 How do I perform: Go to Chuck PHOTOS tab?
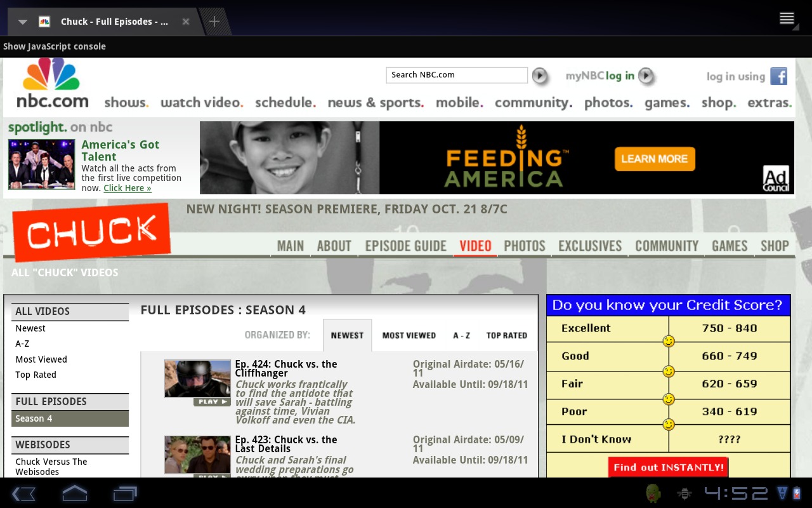point(525,246)
